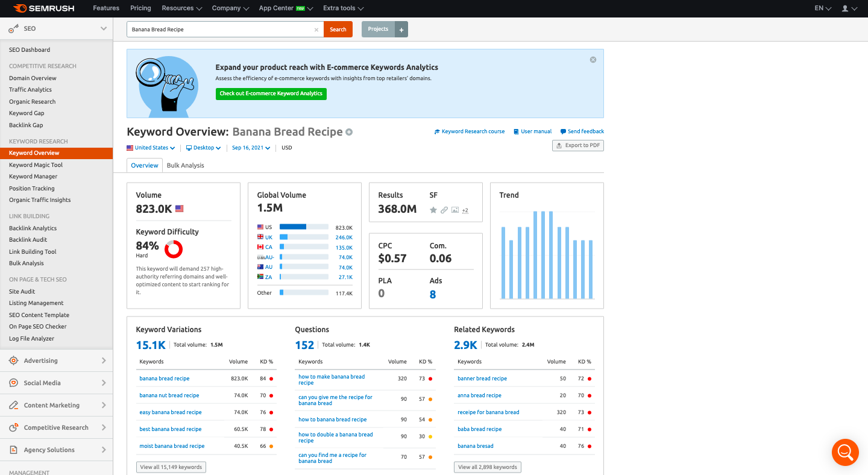The height and width of the screenshot is (475, 868).
Task: Open the EN language dropdown
Action: tap(823, 8)
